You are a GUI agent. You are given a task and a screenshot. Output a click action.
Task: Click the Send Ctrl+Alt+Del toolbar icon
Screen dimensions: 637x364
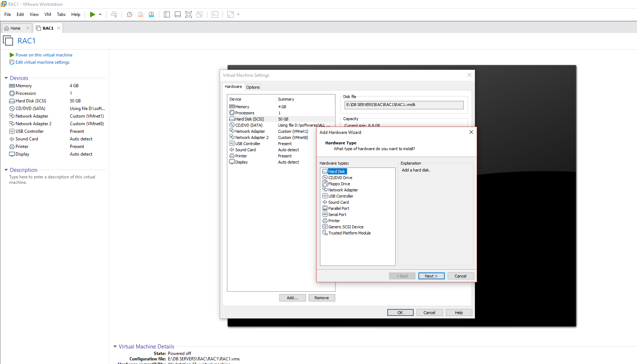click(114, 14)
